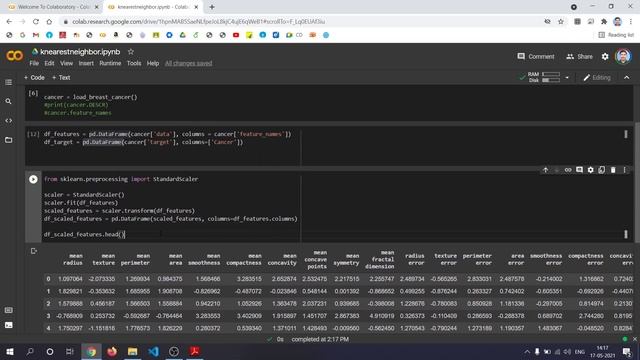Click the All changes saved link

tap(189, 63)
